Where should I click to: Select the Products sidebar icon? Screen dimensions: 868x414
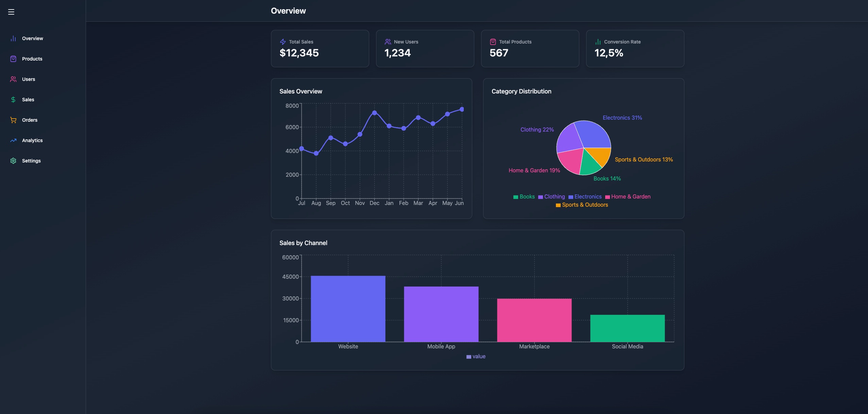pyautogui.click(x=13, y=58)
